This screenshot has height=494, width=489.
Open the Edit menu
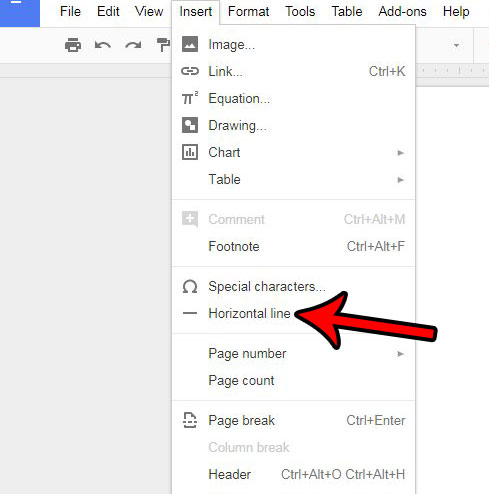(108, 11)
